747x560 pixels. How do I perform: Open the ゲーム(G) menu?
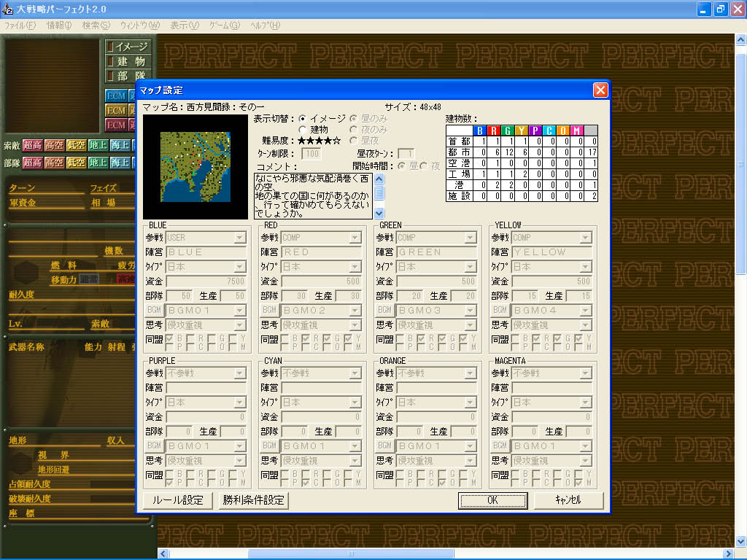click(x=225, y=26)
